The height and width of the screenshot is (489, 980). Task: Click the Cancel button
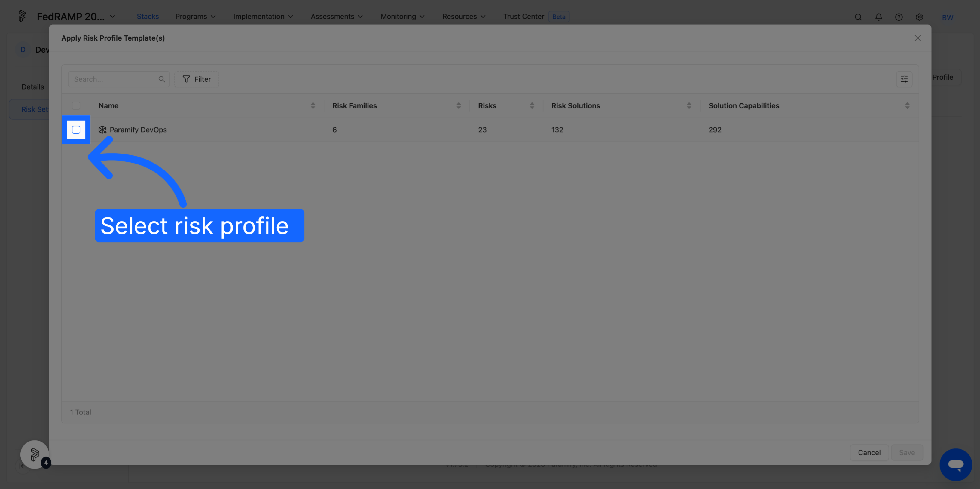tap(869, 452)
